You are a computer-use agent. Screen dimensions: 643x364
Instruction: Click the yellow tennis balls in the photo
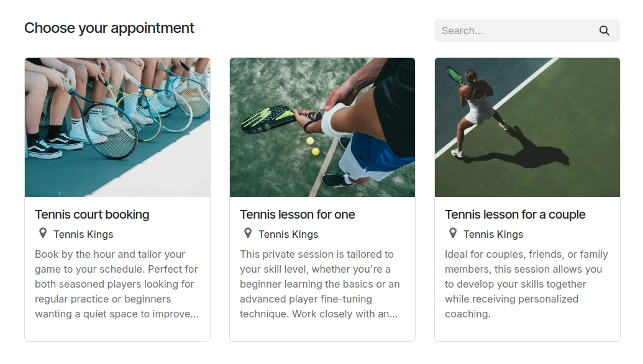[x=312, y=146]
